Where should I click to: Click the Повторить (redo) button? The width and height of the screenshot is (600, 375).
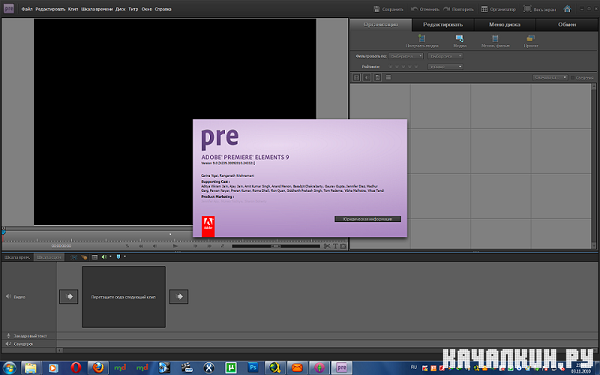coord(458,9)
